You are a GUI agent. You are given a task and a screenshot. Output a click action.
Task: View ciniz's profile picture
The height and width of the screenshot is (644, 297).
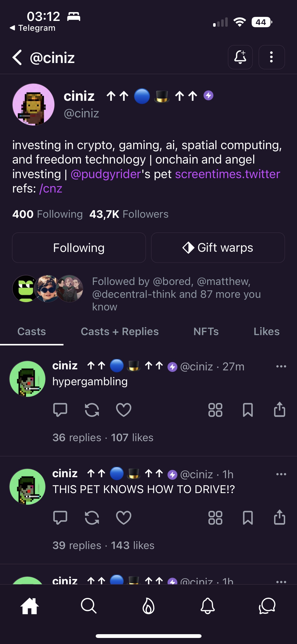[x=34, y=105]
